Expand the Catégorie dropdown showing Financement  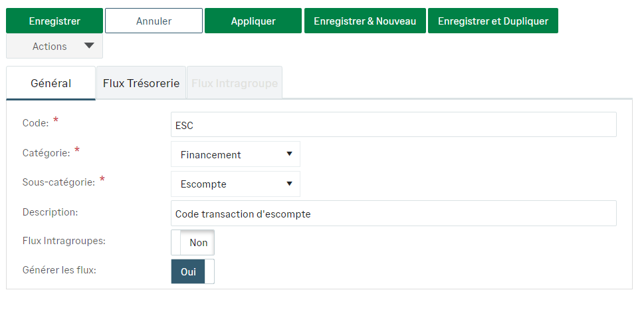(x=235, y=154)
